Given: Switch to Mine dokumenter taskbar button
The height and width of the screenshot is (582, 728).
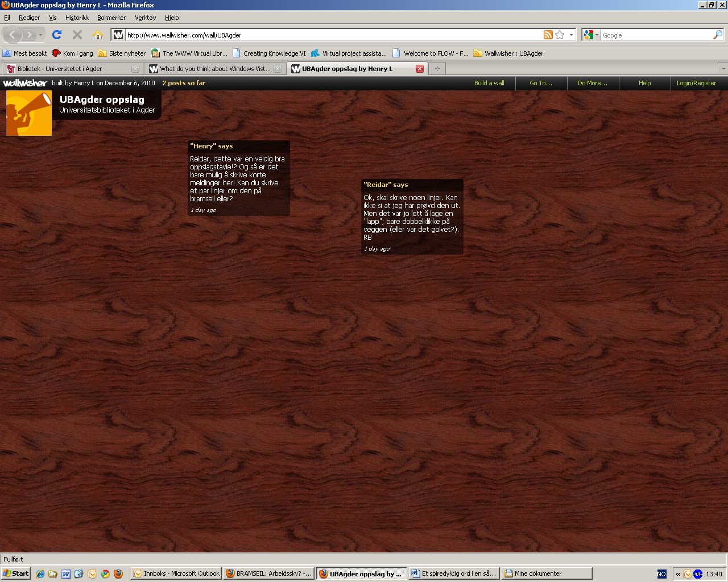Looking at the screenshot, I should [x=547, y=573].
